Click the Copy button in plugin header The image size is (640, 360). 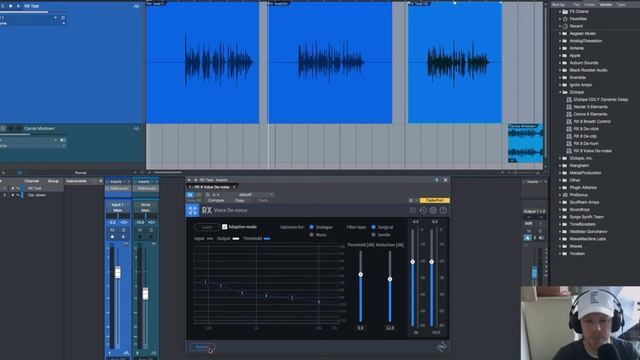point(239,200)
